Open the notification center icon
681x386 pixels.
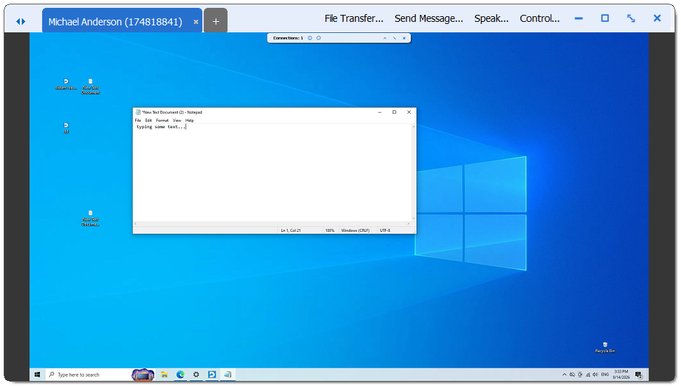[638, 374]
